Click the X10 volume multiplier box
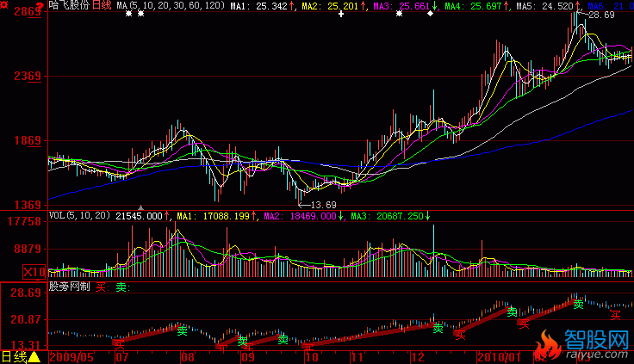This screenshot has width=634, height=364. click(34, 272)
